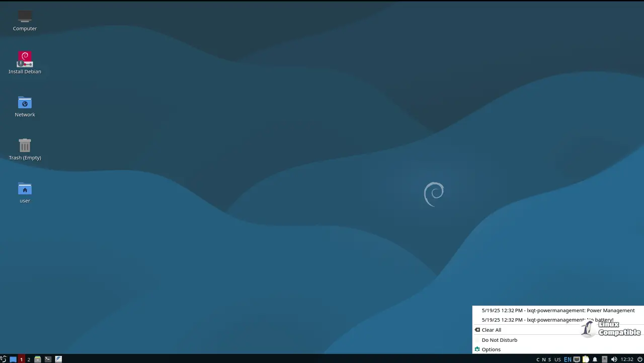Launch QTerminal from the taskbar
Image resolution: width=644 pixels, height=363 pixels.
(48, 359)
